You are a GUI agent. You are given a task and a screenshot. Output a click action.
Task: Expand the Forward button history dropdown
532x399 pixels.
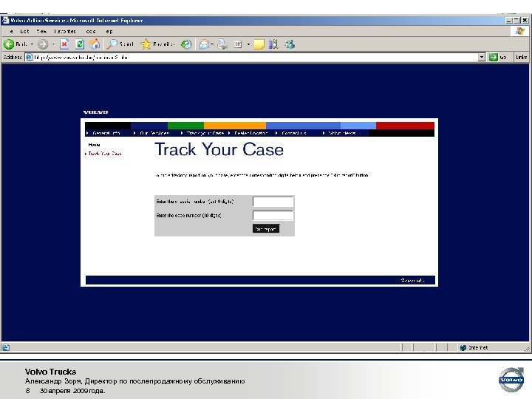(53, 44)
